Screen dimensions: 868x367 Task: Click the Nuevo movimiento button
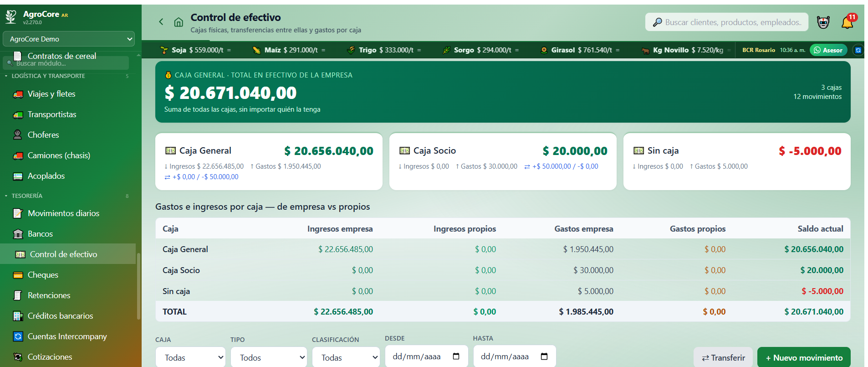[x=804, y=357]
